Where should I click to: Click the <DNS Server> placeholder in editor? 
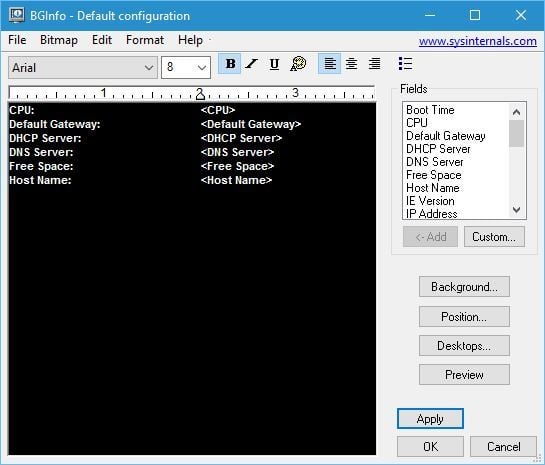click(237, 152)
